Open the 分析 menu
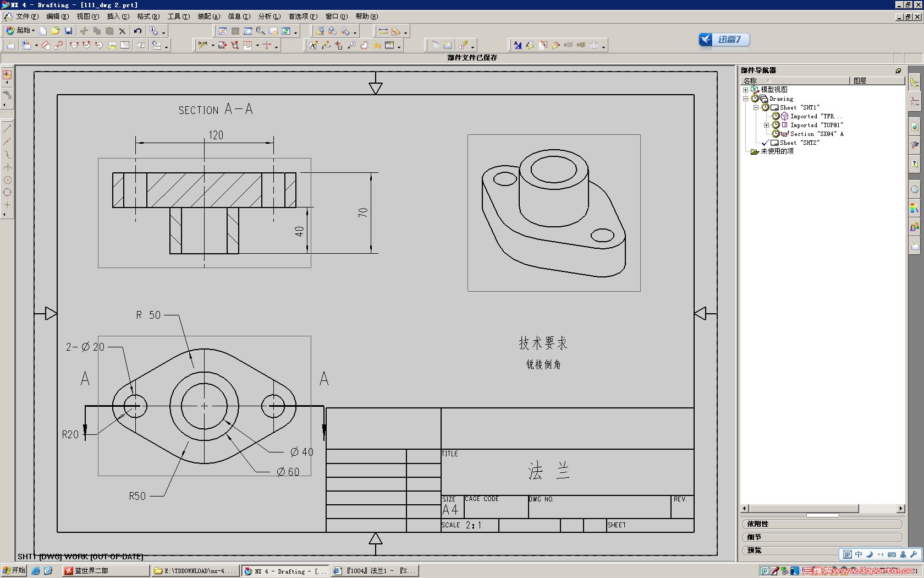 (x=269, y=17)
